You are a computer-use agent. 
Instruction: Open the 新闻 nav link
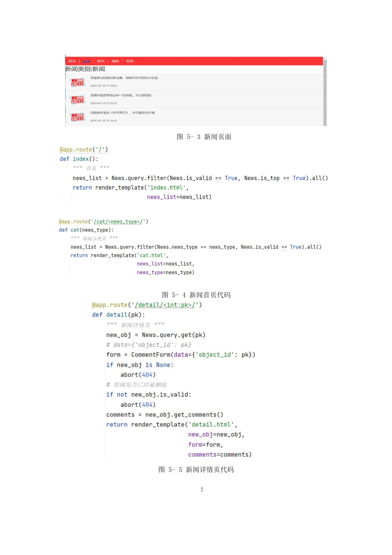[87, 61]
